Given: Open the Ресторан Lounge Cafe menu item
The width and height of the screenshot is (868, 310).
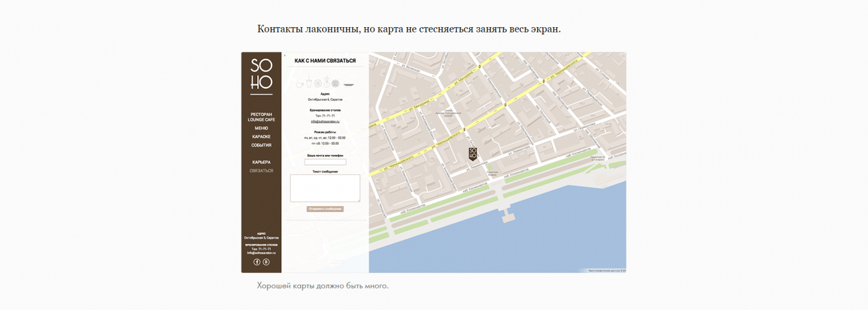Looking at the screenshot, I should click(x=261, y=117).
